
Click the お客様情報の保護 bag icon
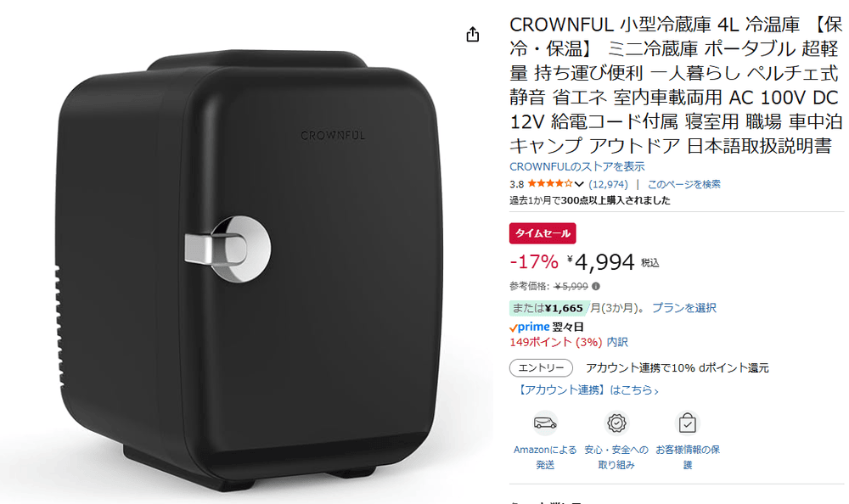pyautogui.click(x=688, y=423)
